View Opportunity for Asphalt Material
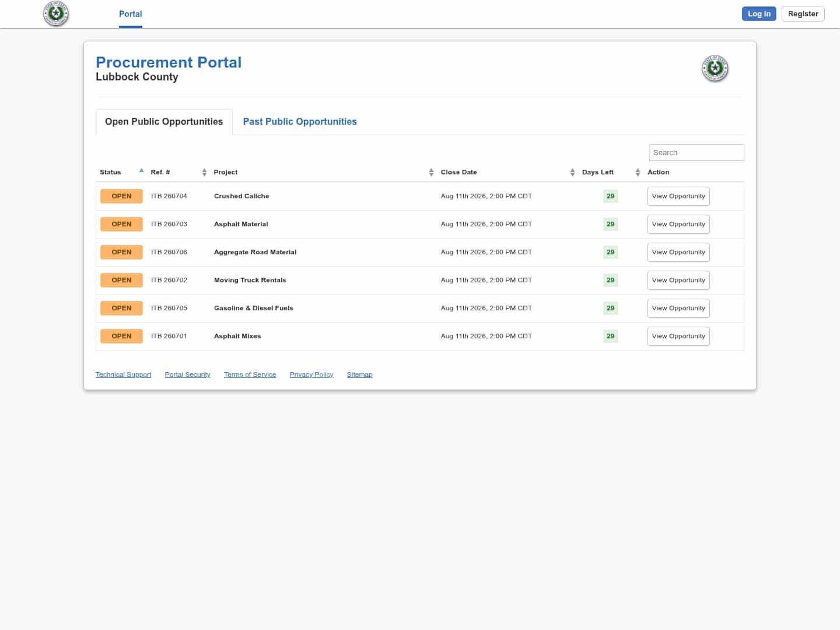Screen dimensions: 840x630 tap(678, 224)
